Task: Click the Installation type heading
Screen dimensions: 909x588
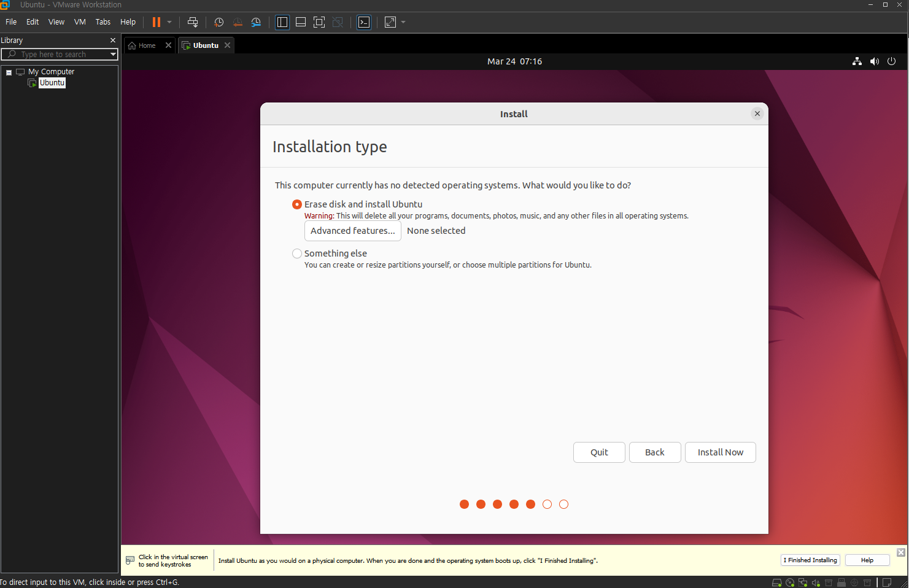Action: coord(330,147)
